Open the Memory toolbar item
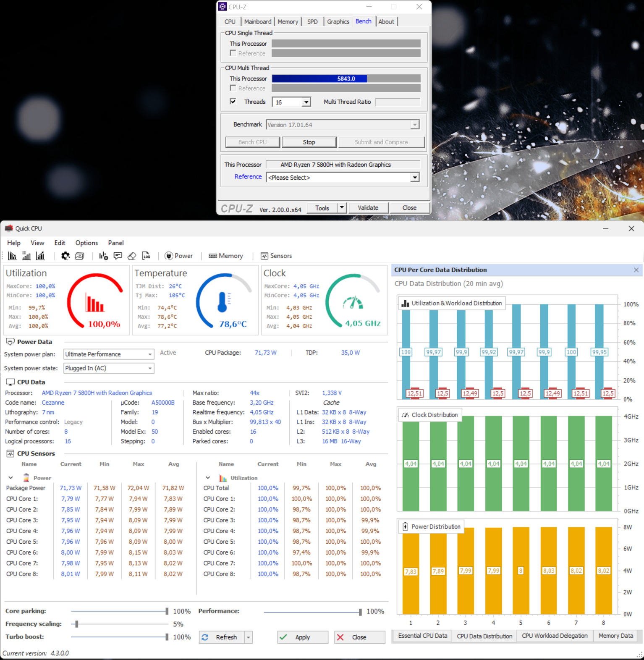Screen dimensions: 644x660 tap(226, 256)
